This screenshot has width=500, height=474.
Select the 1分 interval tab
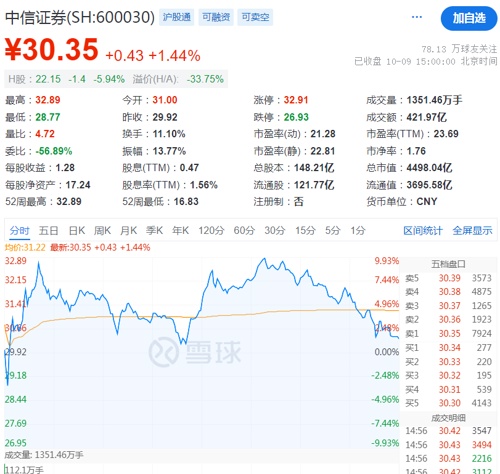pyautogui.click(x=358, y=230)
